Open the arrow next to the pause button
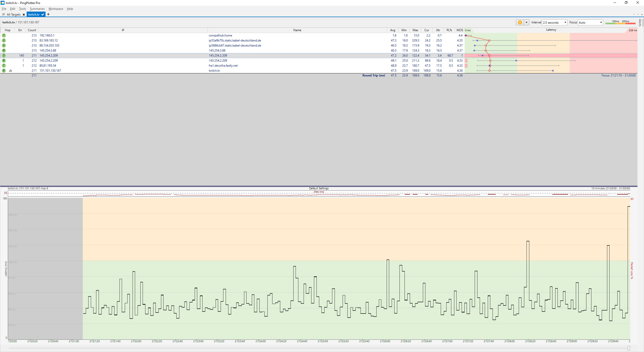The height and width of the screenshot is (352, 644). (x=526, y=22)
